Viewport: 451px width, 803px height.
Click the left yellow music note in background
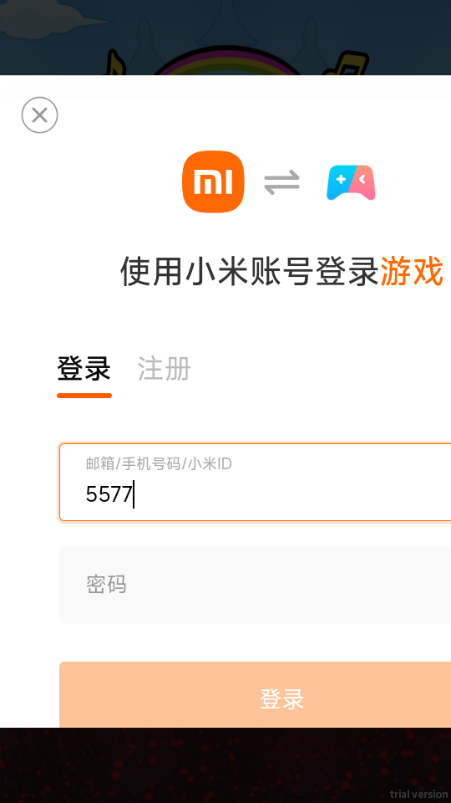click(x=116, y=64)
